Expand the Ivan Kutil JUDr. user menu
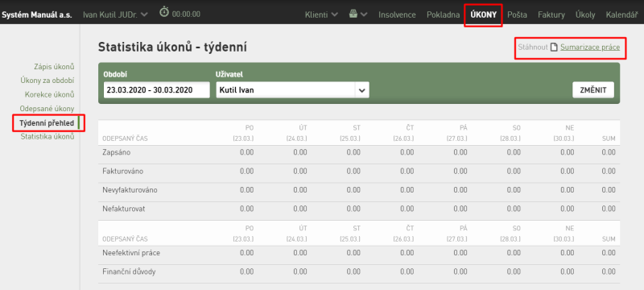The height and width of the screenshot is (290, 644). (x=115, y=14)
